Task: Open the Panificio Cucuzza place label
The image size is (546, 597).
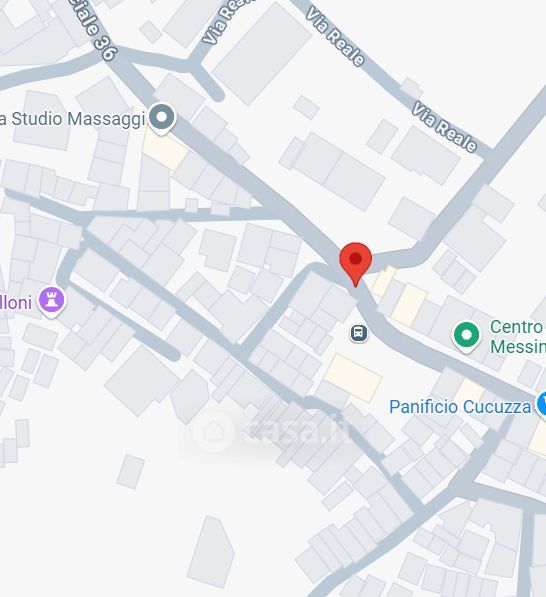Action: point(460,407)
